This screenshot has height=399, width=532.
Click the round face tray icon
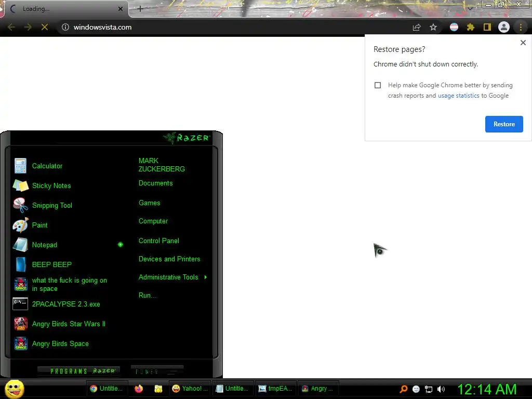[416, 389]
